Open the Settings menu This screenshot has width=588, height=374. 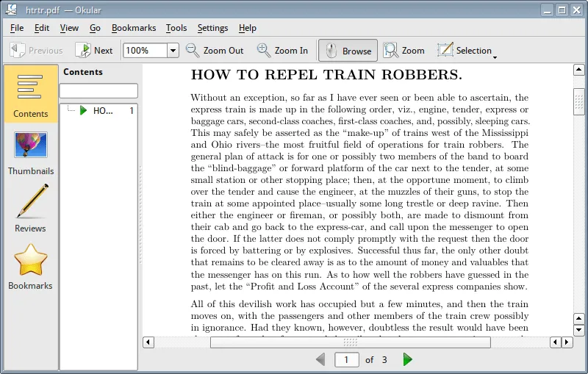tap(212, 28)
